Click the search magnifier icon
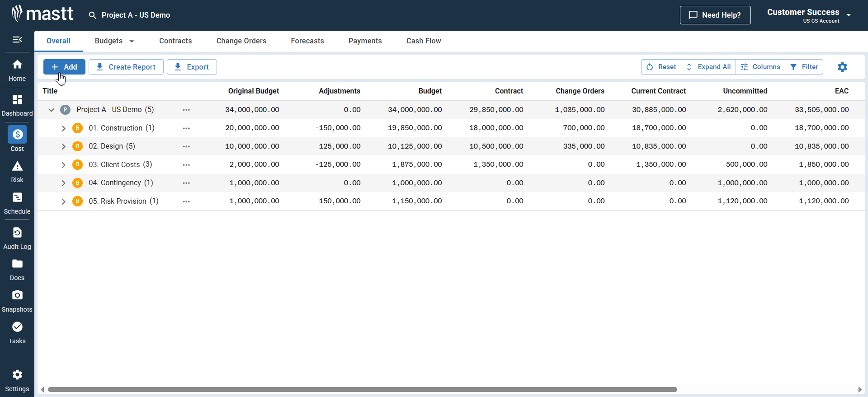 tap(92, 15)
